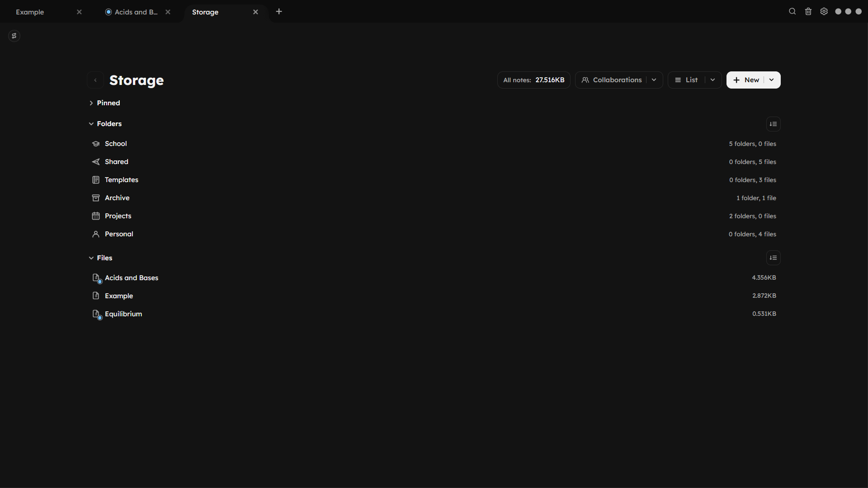Open the trash icon in the top bar
868x488 pixels.
point(808,11)
